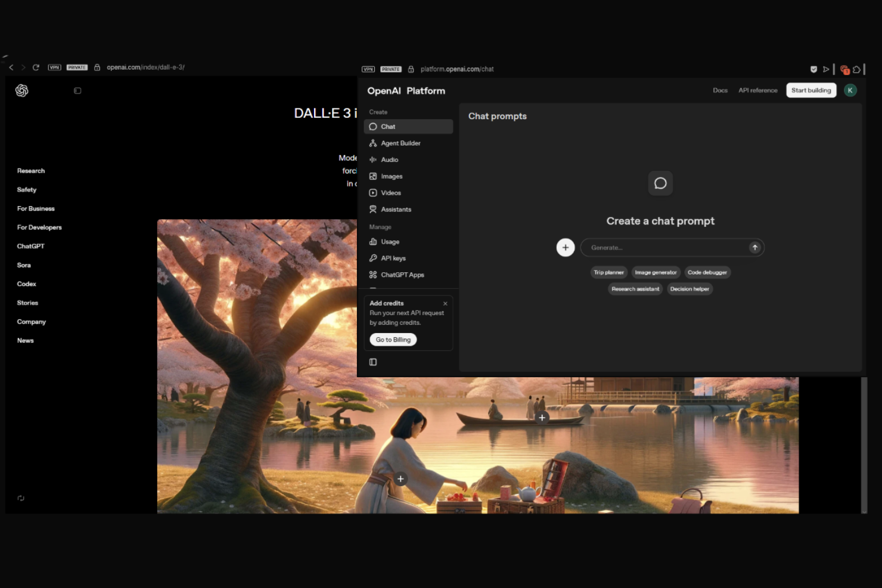Open Videos in the Platform sidebar

[408, 193]
